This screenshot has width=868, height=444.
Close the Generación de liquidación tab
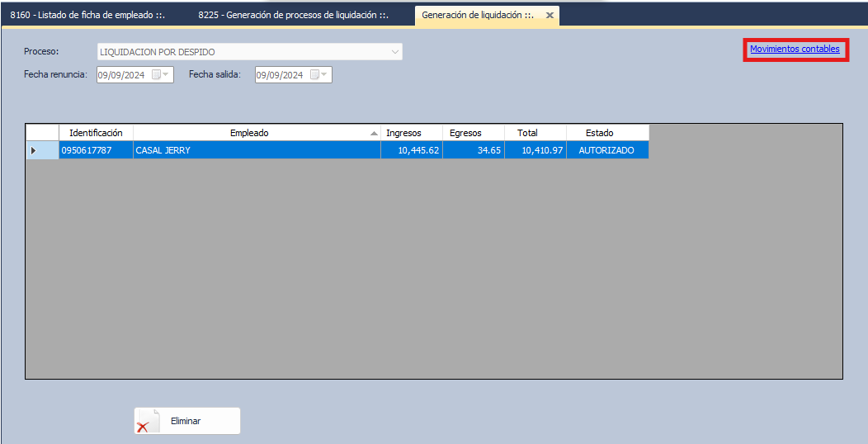click(x=550, y=15)
